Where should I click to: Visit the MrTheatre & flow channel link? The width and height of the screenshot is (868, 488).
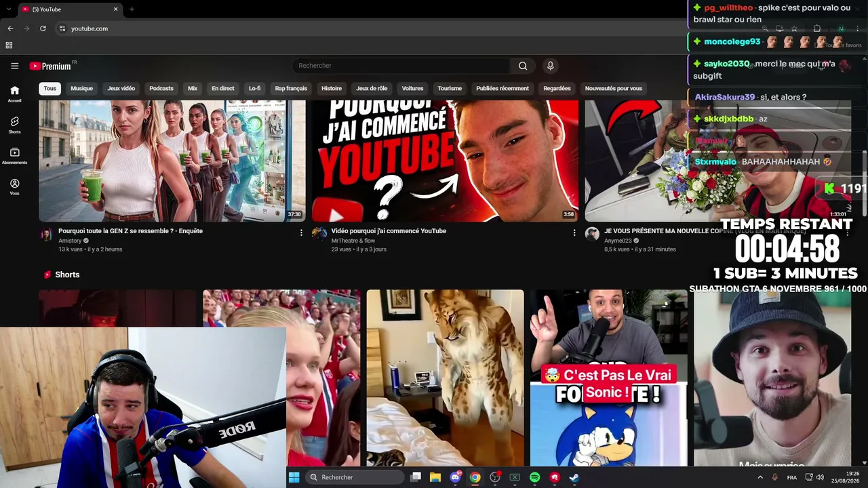click(x=353, y=241)
